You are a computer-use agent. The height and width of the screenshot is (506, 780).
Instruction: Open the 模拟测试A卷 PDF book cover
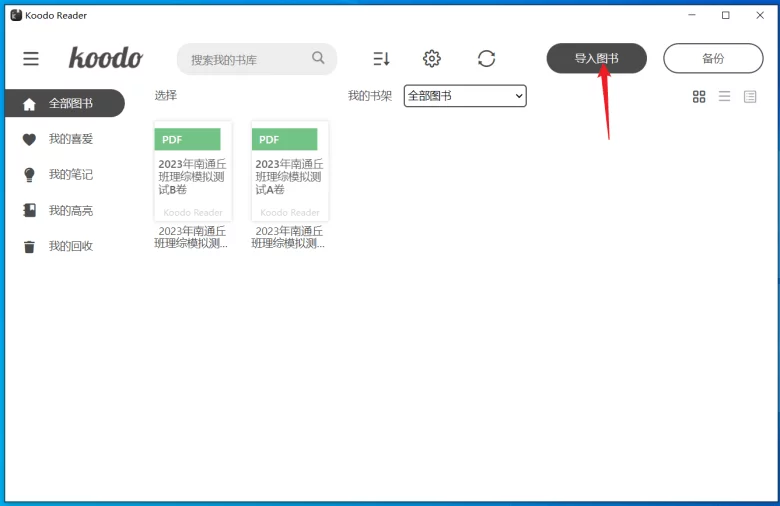pyautogui.click(x=290, y=171)
